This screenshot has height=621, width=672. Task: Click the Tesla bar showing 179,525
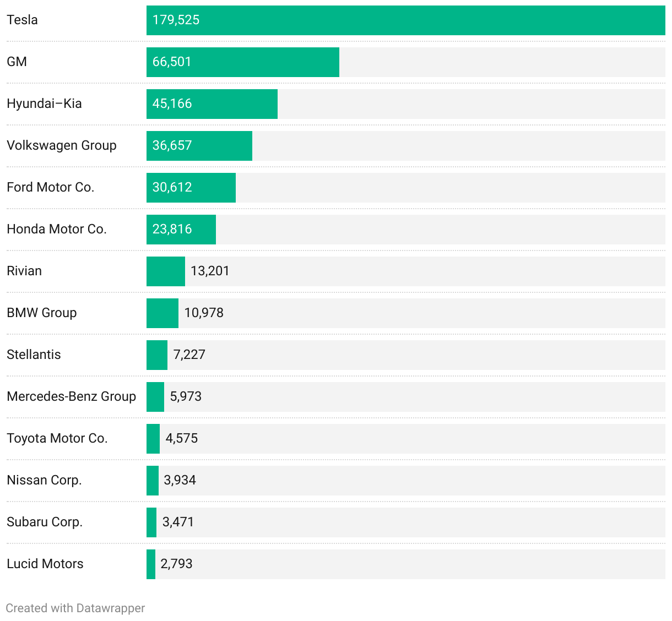pyautogui.click(x=406, y=20)
